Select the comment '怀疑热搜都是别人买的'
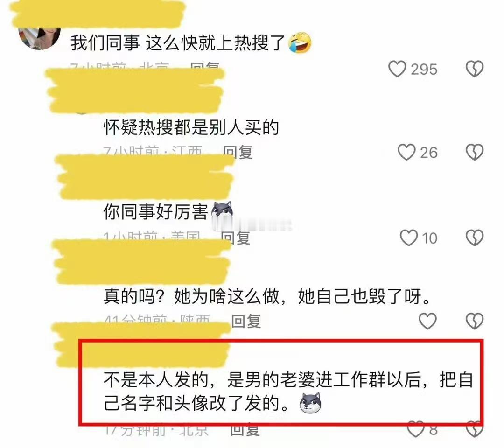This screenshot has height=448, width=504. click(191, 127)
